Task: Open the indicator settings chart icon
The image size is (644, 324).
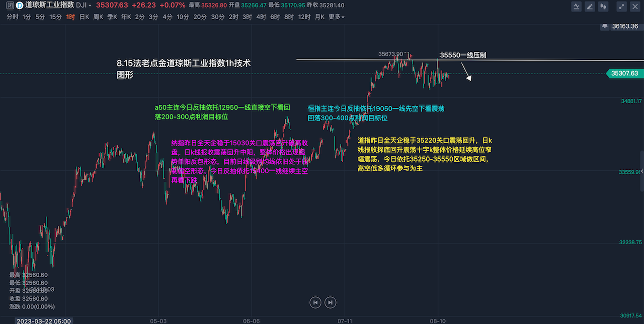Action: [x=577, y=7]
